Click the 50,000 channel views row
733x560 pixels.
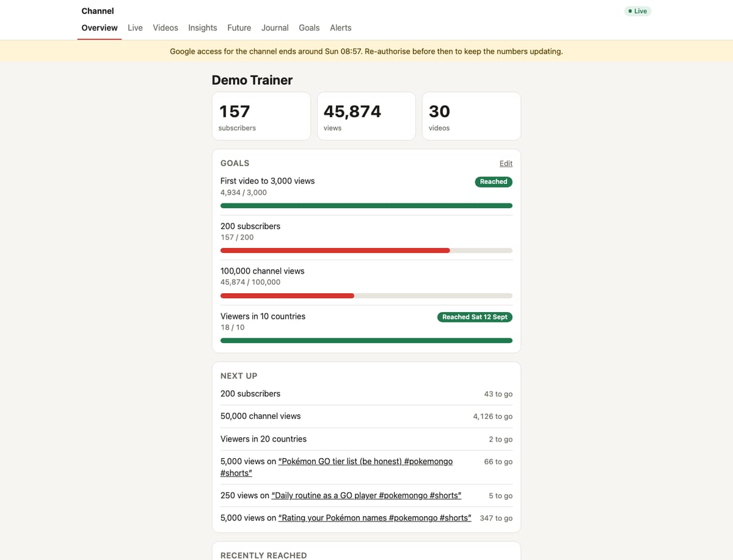click(x=366, y=416)
